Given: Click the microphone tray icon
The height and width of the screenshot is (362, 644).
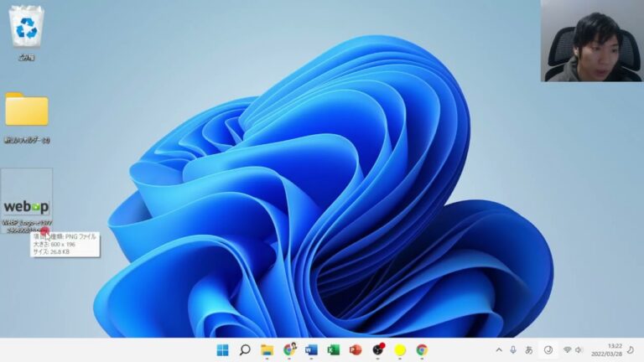Looking at the screenshot, I should tap(513, 349).
